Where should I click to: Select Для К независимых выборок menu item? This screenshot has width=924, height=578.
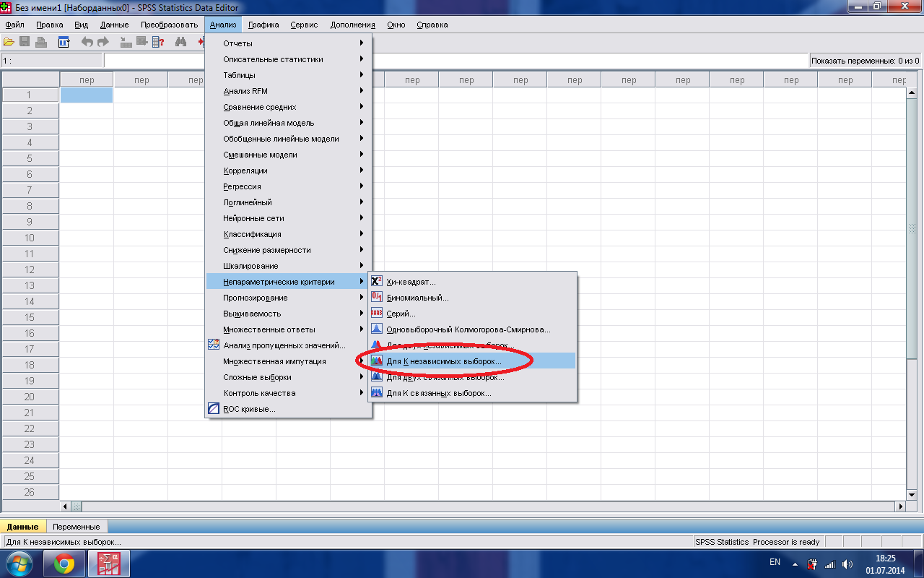[x=472, y=361]
